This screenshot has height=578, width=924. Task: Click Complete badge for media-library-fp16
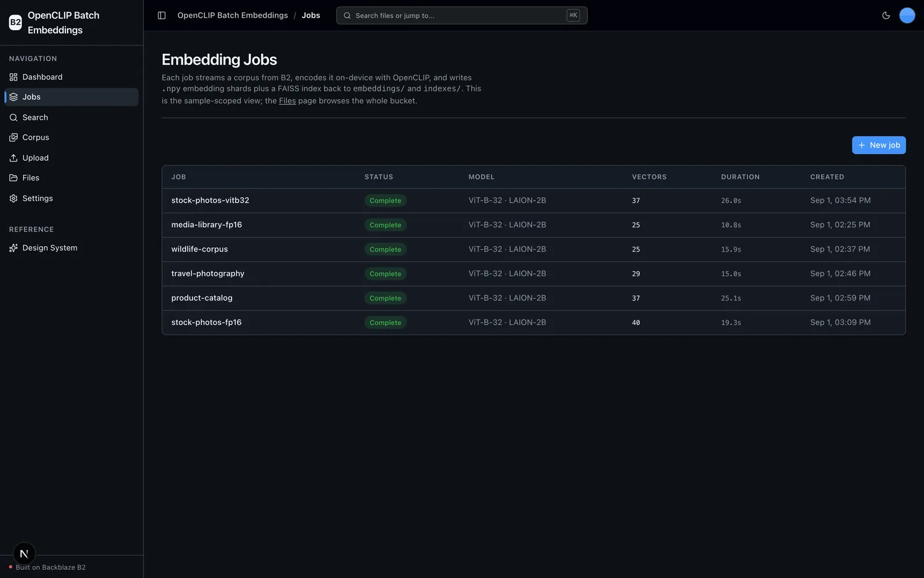tap(385, 225)
